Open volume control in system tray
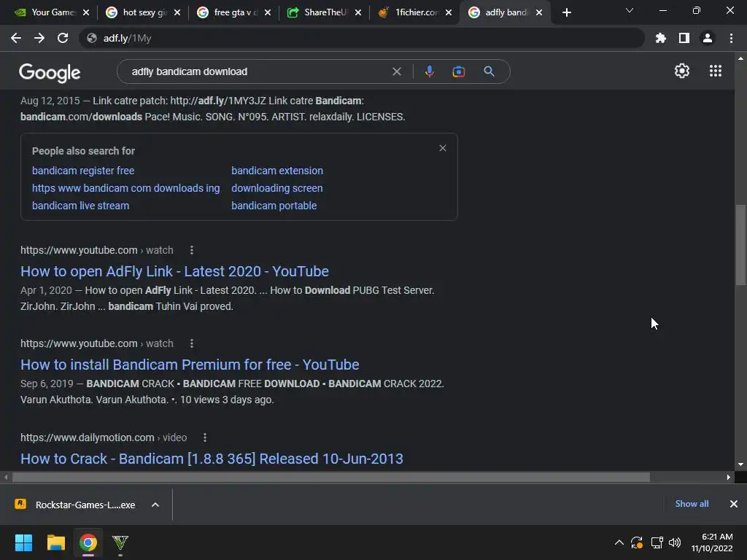The image size is (747, 560). click(x=675, y=542)
